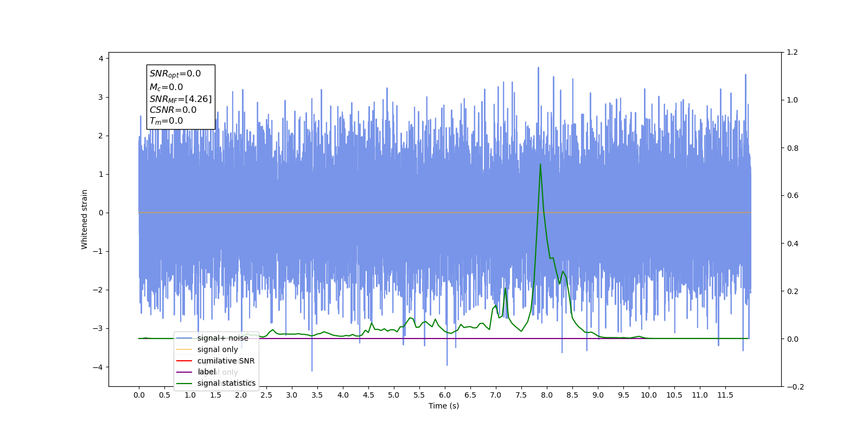
Task: Click the blue 'signal+ noise' legend line
Action: click(x=184, y=338)
